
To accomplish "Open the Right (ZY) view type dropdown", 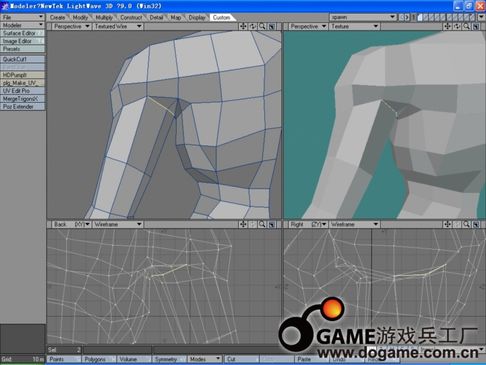I will click(308, 224).
